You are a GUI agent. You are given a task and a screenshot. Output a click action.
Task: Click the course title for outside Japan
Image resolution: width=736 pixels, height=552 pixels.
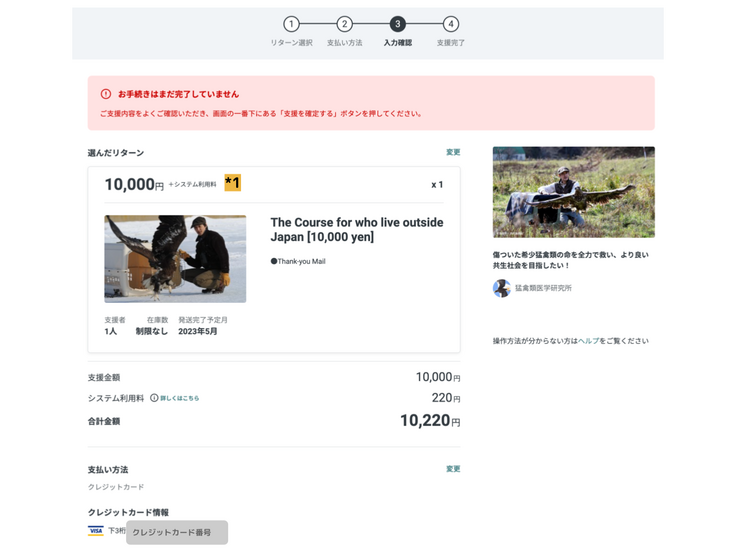[356, 229]
